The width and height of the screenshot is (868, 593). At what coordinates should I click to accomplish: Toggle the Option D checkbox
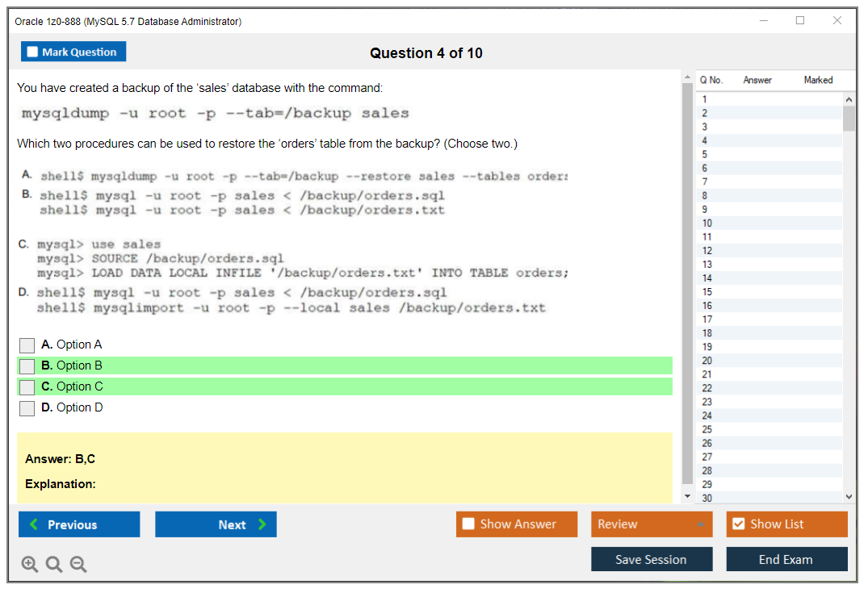[x=27, y=408]
